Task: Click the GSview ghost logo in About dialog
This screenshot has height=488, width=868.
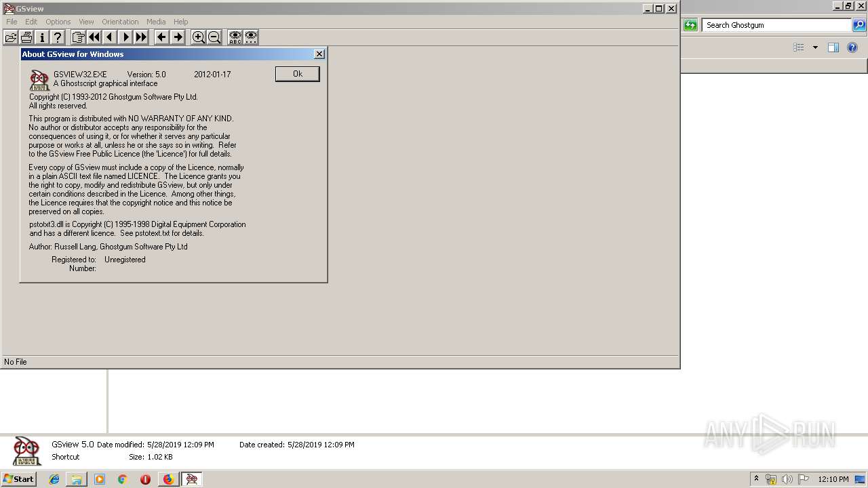Action: 40,80
